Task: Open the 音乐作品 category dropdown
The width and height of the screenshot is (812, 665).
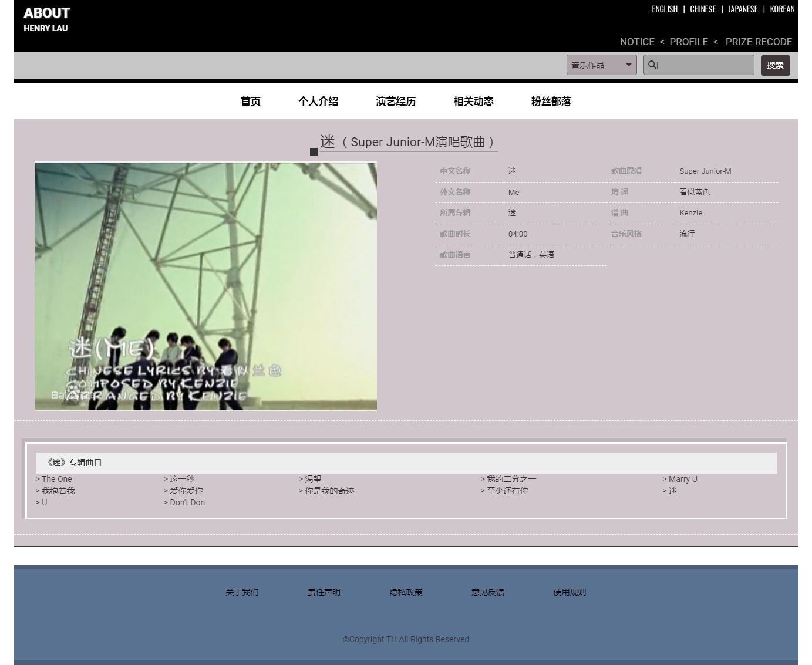Action: (602, 65)
